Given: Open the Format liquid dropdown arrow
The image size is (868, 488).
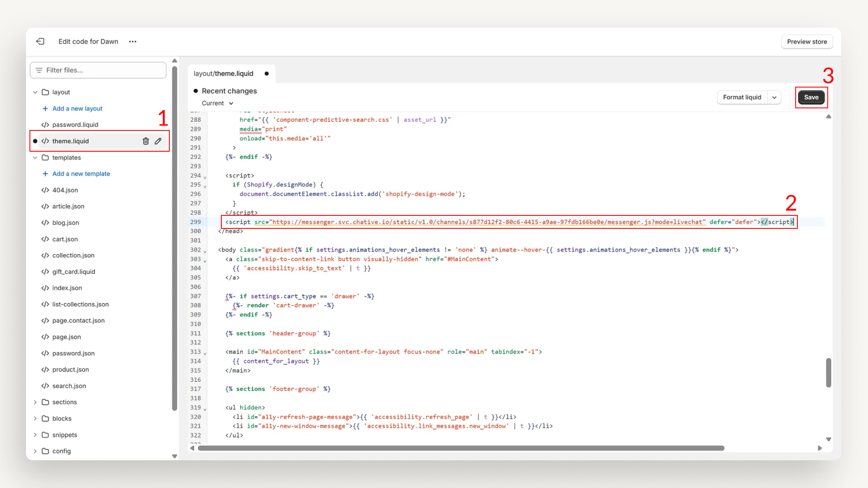Looking at the screenshot, I should [775, 97].
